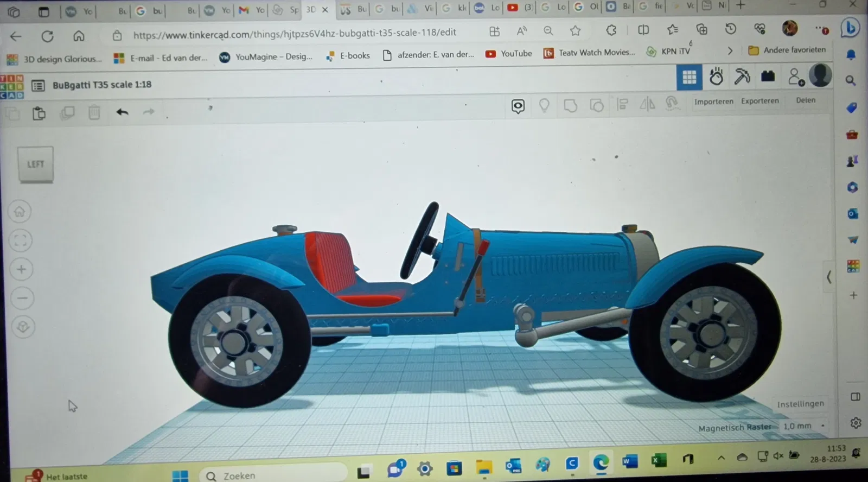Redo the last undone action
This screenshot has width=868, height=482.
[x=149, y=112]
